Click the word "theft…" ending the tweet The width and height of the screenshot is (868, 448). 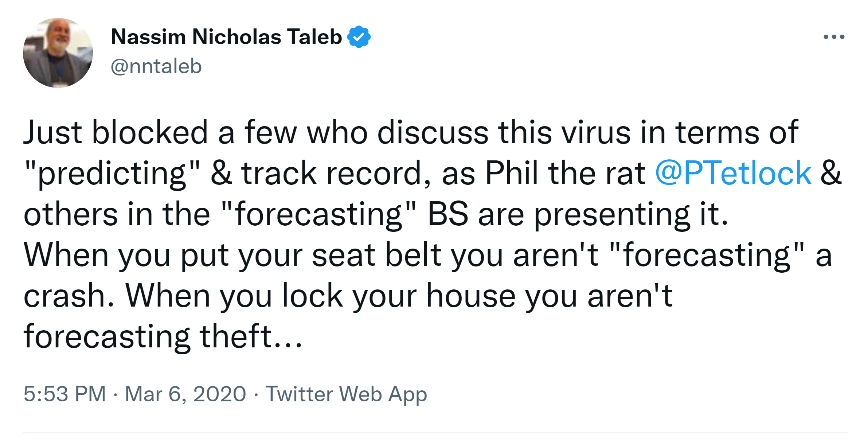point(251,336)
